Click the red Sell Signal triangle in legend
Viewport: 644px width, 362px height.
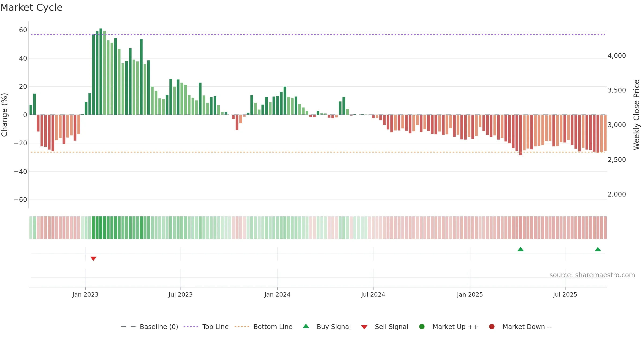click(x=364, y=327)
